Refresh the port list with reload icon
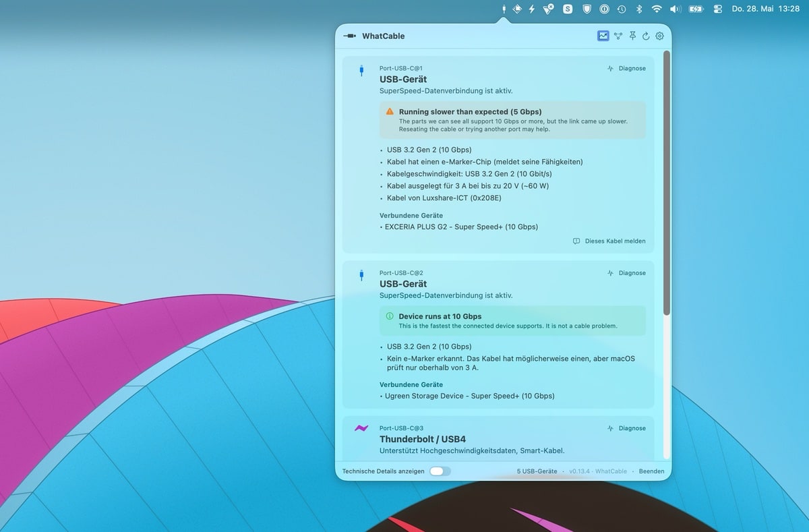The width and height of the screenshot is (809, 532). coord(646,36)
